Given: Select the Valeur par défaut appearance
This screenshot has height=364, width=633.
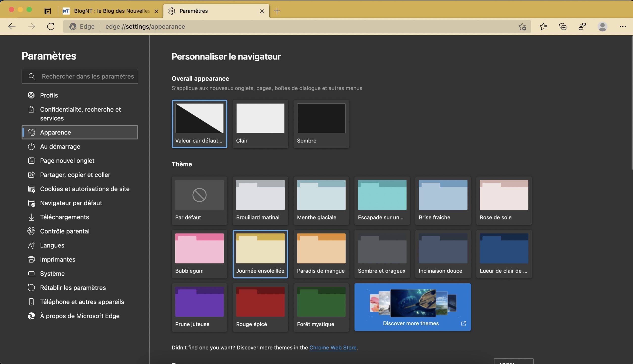Looking at the screenshot, I should pyautogui.click(x=199, y=124).
